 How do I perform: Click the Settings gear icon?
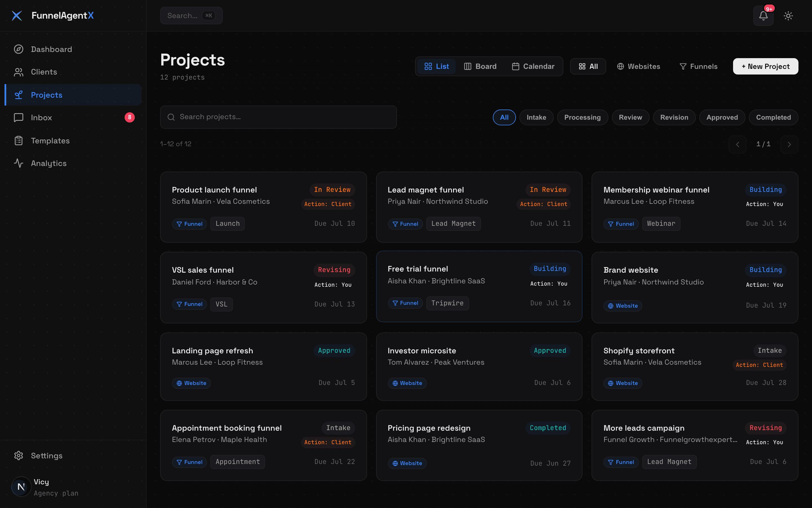tap(18, 456)
